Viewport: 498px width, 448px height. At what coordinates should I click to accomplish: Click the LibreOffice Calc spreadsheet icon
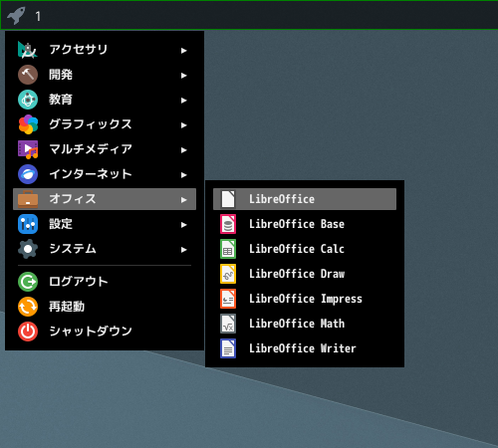tap(228, 249)
